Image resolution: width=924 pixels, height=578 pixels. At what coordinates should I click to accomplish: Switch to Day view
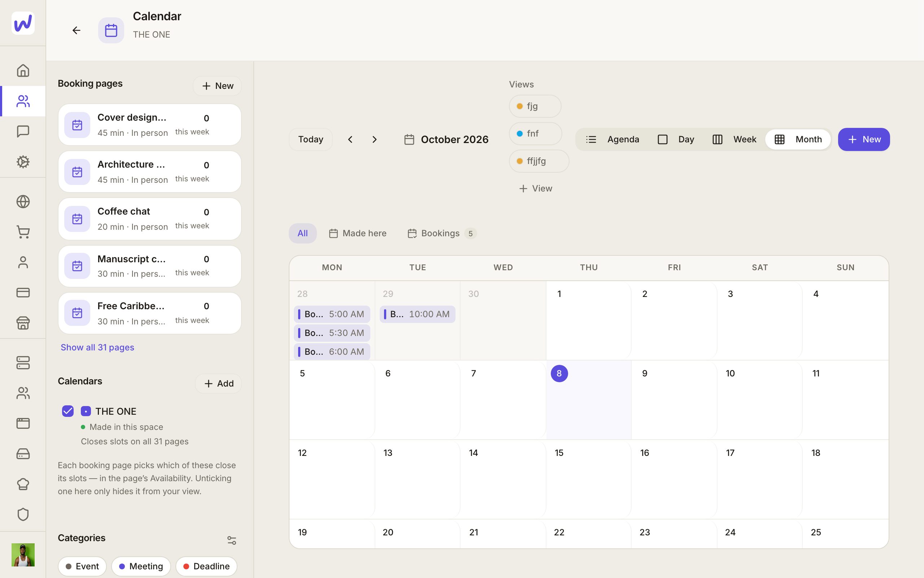pyautogui.click(x=676, y=139)
